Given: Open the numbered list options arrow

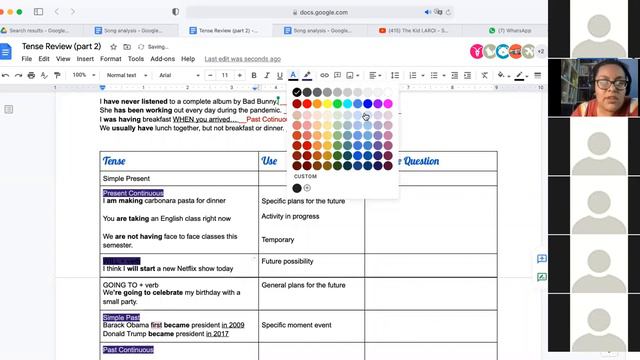Looking at the screenshot, I should pos(423,76).
